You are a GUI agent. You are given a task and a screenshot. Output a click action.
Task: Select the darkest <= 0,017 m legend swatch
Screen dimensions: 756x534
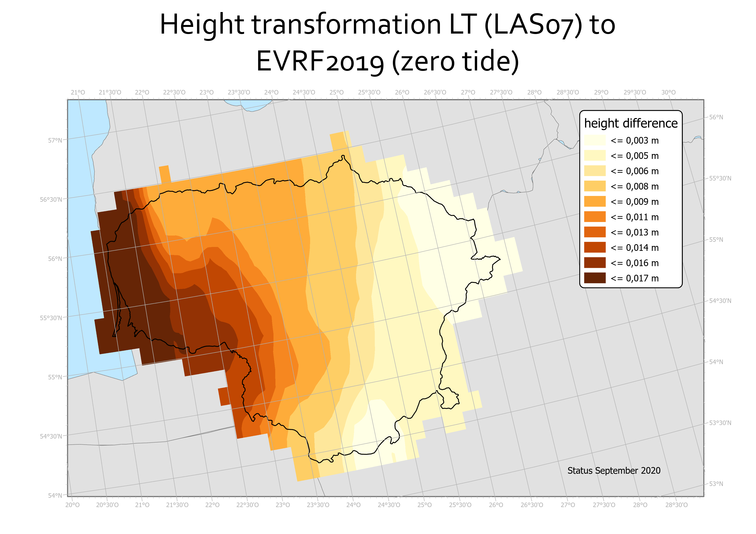(x=595, y=278)
